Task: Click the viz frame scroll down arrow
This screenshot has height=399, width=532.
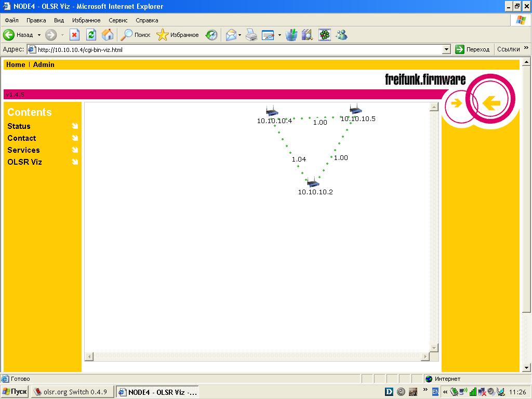Action: point(434,348)
